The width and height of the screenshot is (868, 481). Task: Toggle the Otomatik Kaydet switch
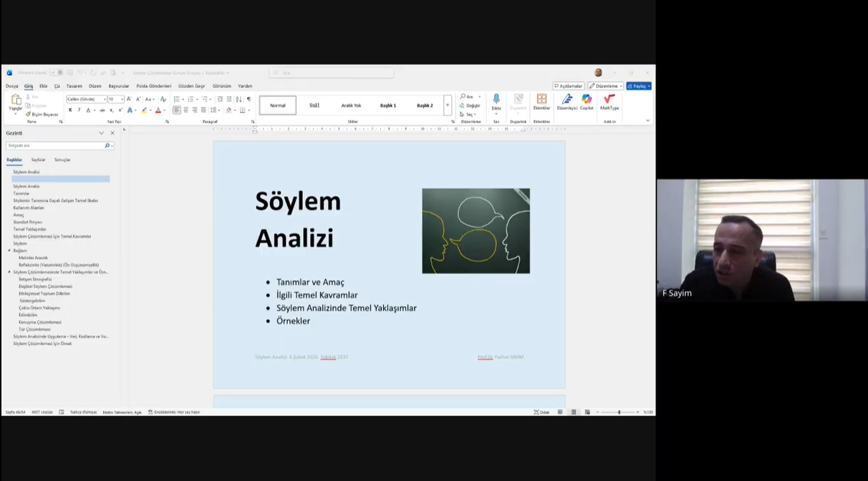56,72
